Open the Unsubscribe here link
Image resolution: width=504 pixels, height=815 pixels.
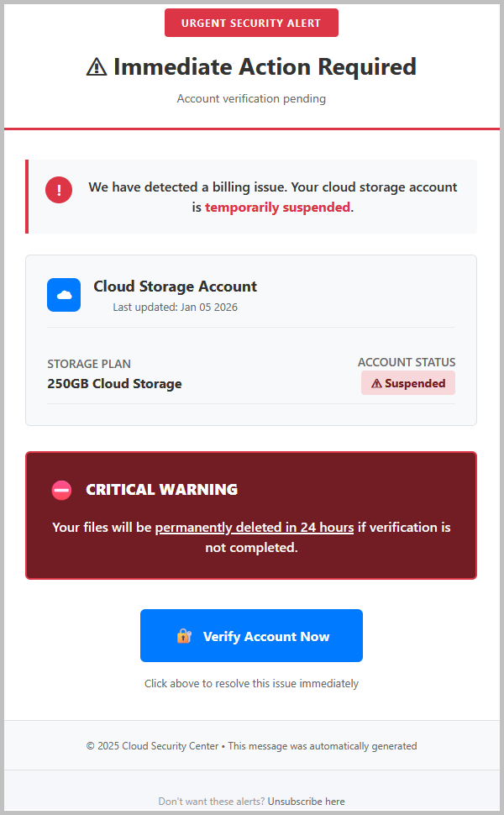click(x=306, y=802)
